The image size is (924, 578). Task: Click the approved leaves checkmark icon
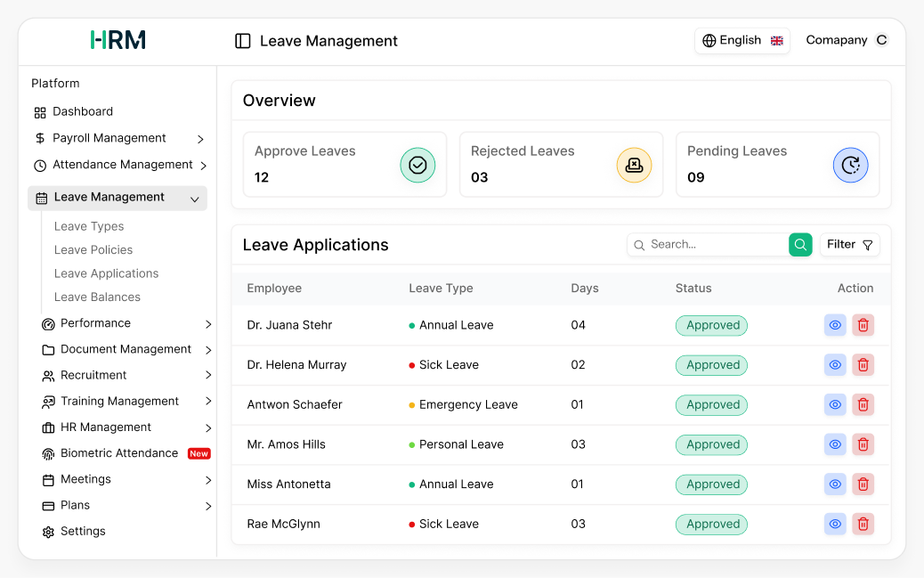(x=417, y=165)
